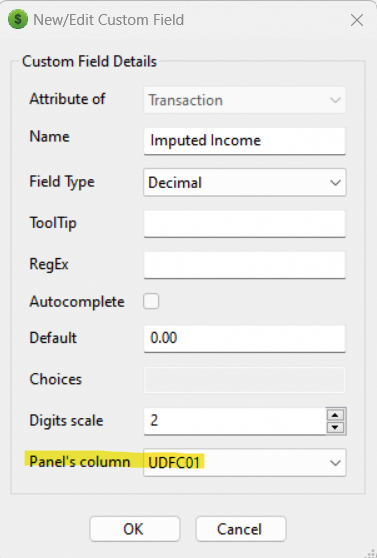The height and width of the screenshot is (558, 377).
Task: Click the Digits scale number field
Action: click(235, 421)
